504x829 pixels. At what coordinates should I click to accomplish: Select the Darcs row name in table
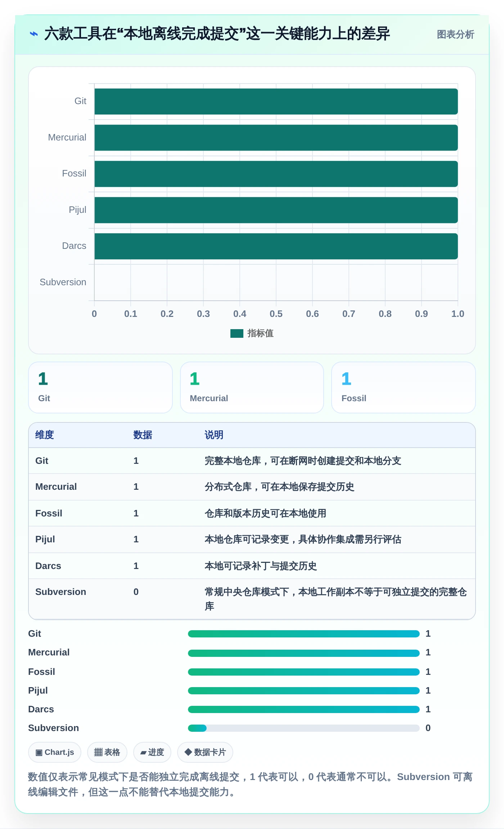coord(48,566)
